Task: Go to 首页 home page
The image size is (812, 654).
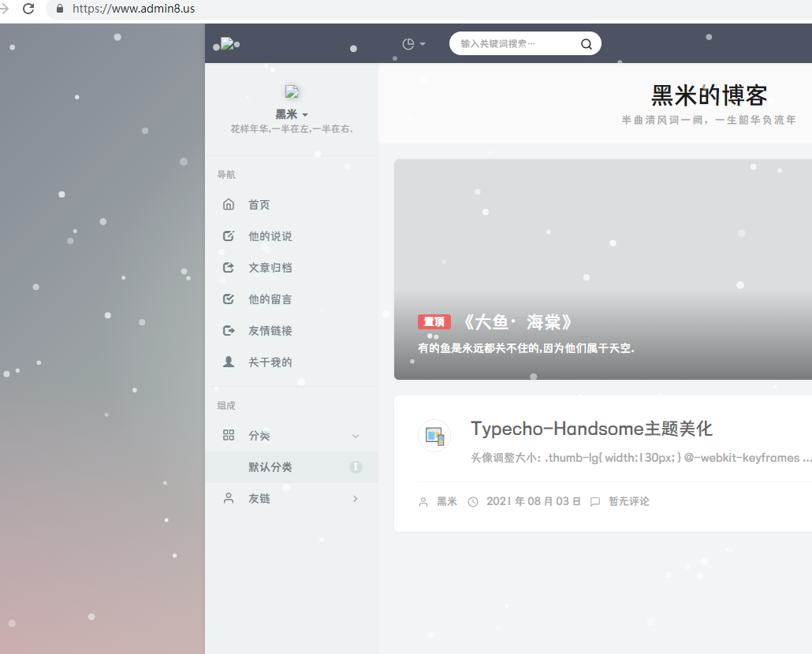Action: click(x=259, y=205)
